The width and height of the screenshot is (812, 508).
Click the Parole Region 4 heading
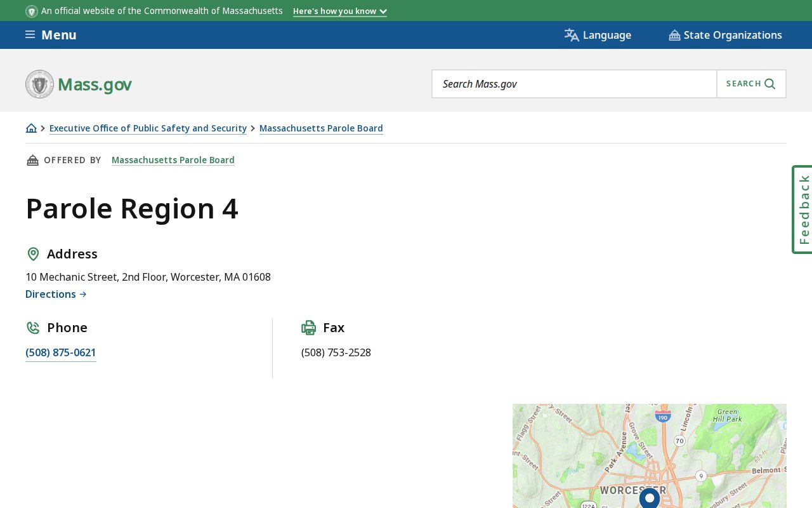[132, 208]
